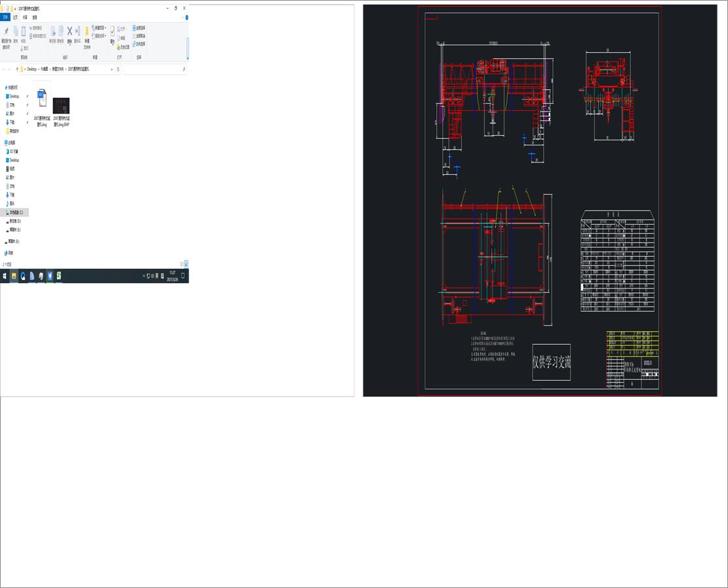Click the New Folder ribbon icon
The height and width of the screenshot is (588, 728).
(86, 31)
